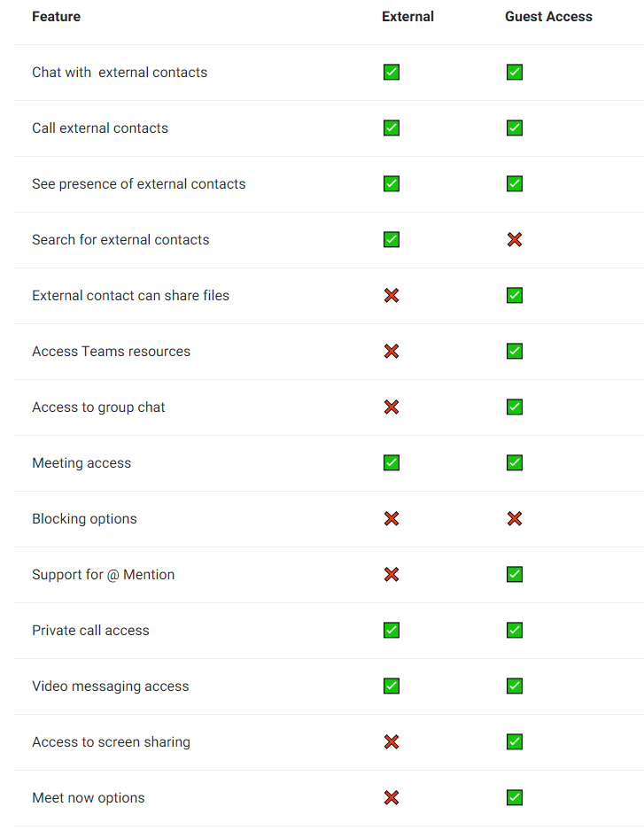Click red X for Search under Guest Access

(515, 239)
